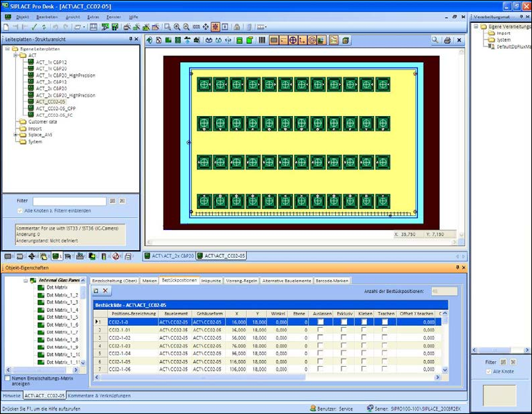Image resolution: width=532 pixels, height=414 pixels.
Task: Click the four green panels icon
Action: [x=177, y=40]
